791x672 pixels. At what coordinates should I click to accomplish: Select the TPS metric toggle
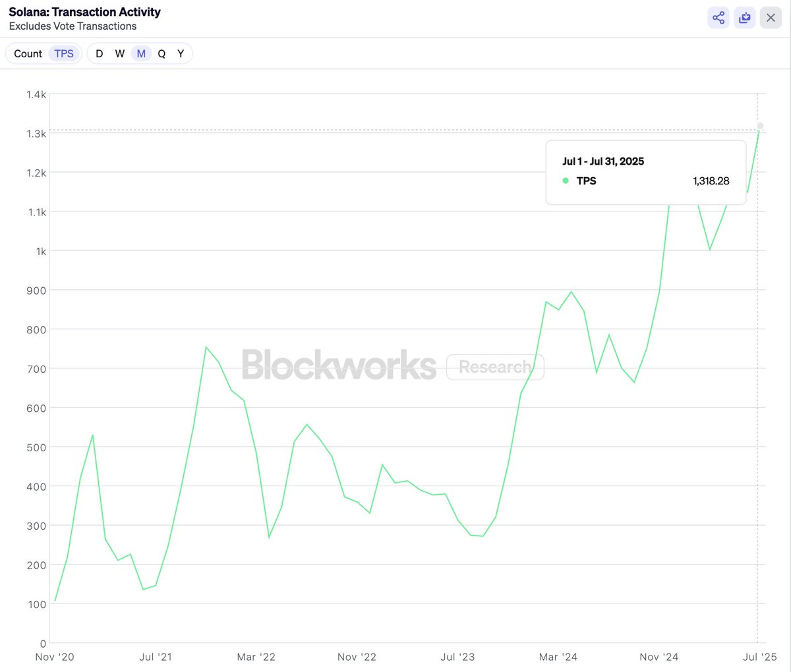64,53
